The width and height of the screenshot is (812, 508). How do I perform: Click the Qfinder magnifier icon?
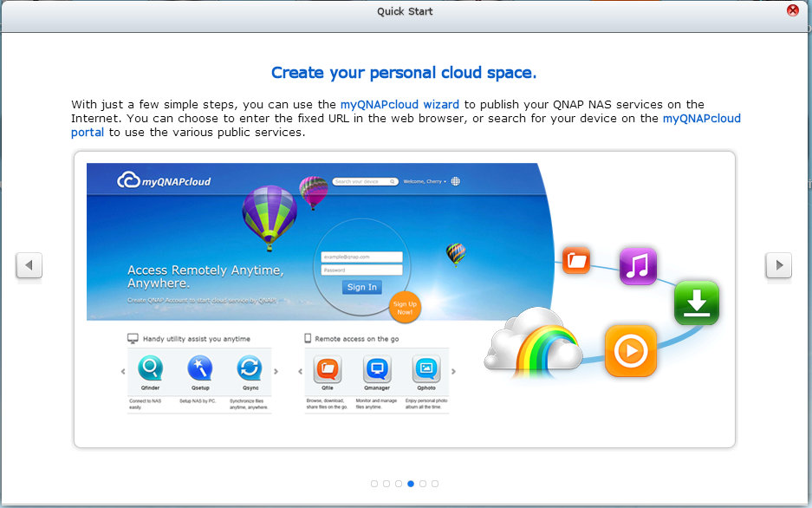(150, 368)
